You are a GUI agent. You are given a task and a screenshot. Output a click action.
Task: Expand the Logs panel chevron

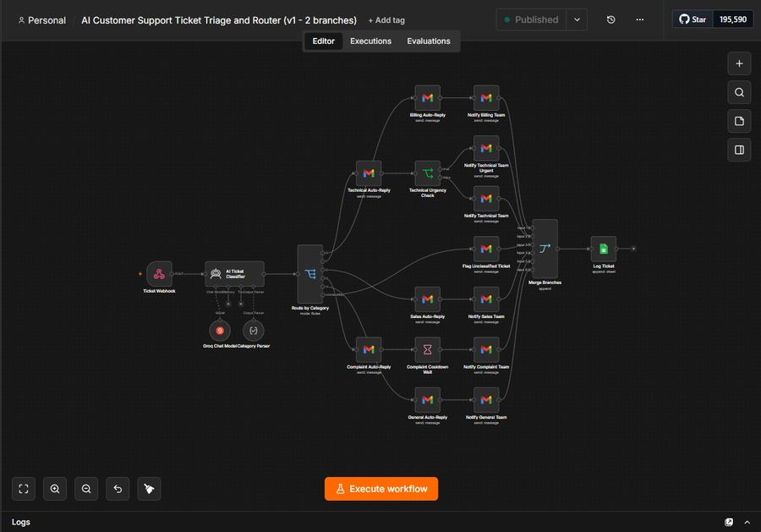(x=747, y=523)
